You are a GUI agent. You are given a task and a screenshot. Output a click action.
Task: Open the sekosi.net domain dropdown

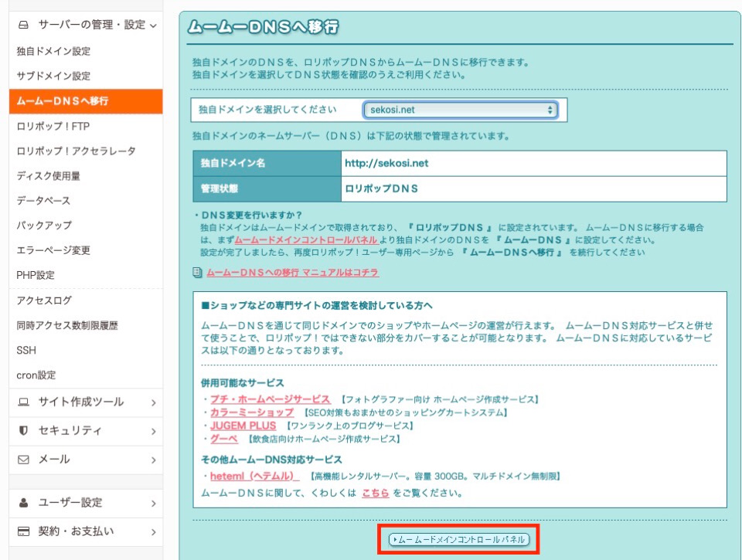460,110
